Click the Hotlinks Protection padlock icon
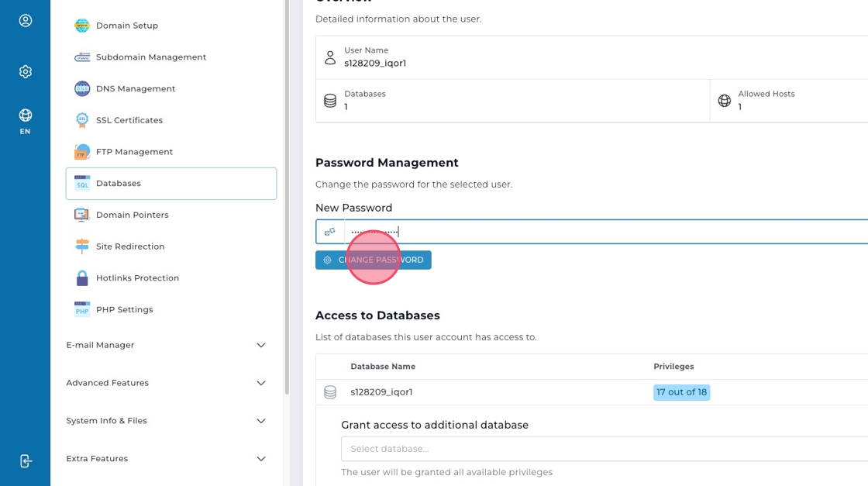 [x=82, y=278]
